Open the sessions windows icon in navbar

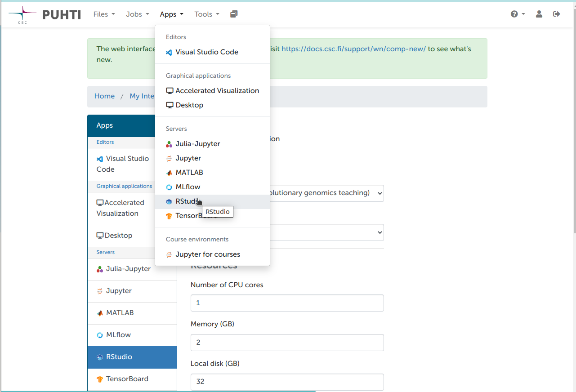pyautogui.click(x=234, y=14)
